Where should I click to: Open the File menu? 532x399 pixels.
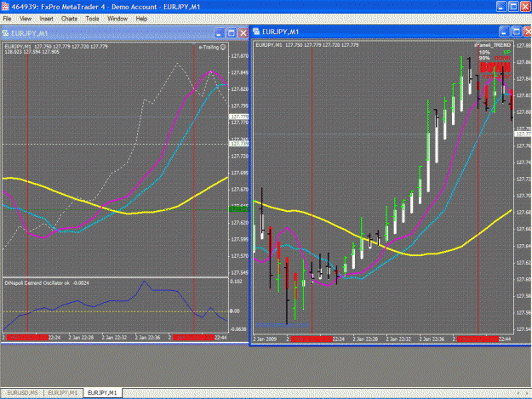(7, 19)
